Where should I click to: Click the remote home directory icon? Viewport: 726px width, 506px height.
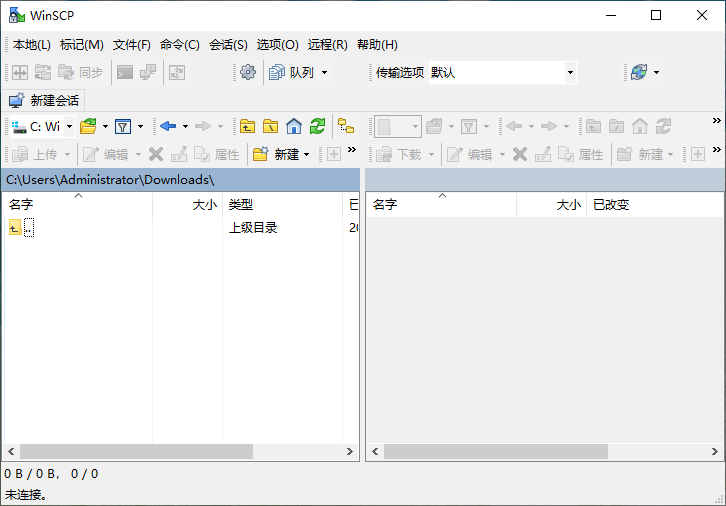(x=640, y=126)
